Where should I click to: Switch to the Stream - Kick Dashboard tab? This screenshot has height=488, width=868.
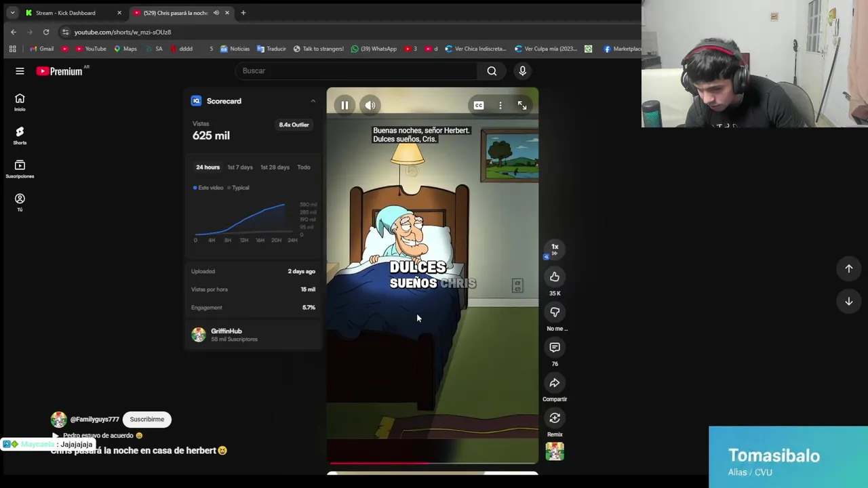[x=65, y=13]
